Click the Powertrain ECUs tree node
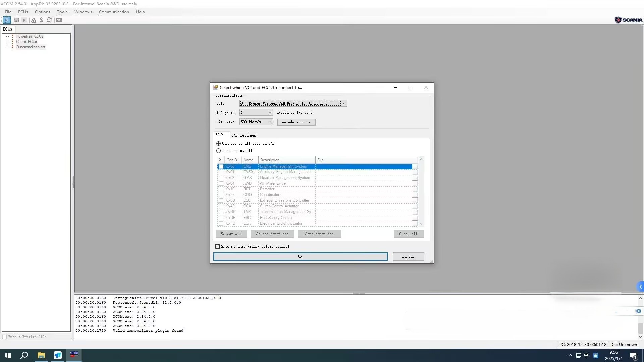 click(30, 36)
